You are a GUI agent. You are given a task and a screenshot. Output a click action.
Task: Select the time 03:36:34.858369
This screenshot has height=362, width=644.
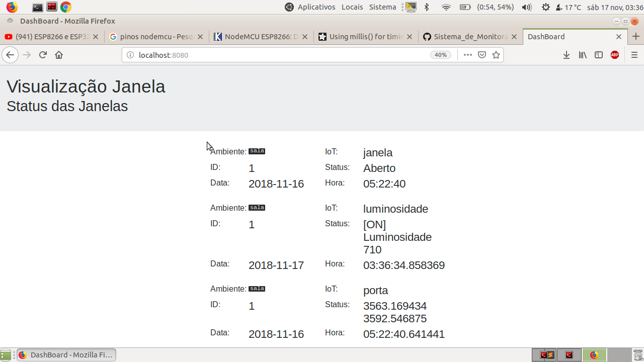pyautogui.click(x=404, y=265)
